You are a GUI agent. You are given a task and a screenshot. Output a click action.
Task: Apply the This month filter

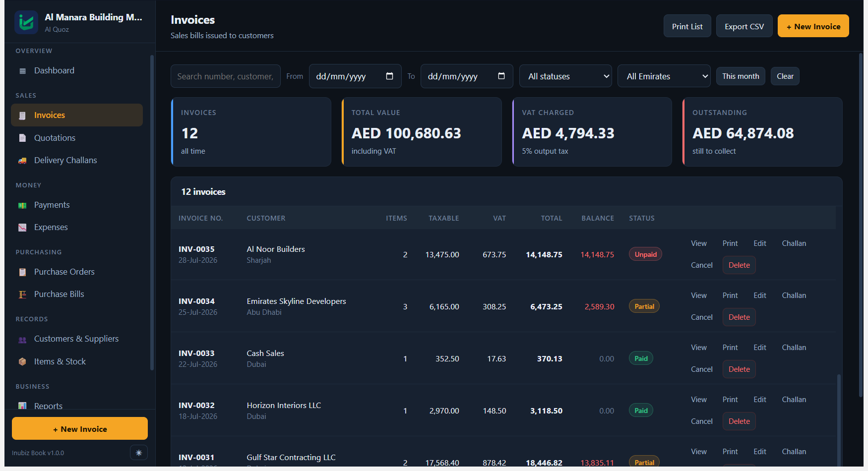click(741, 76)
